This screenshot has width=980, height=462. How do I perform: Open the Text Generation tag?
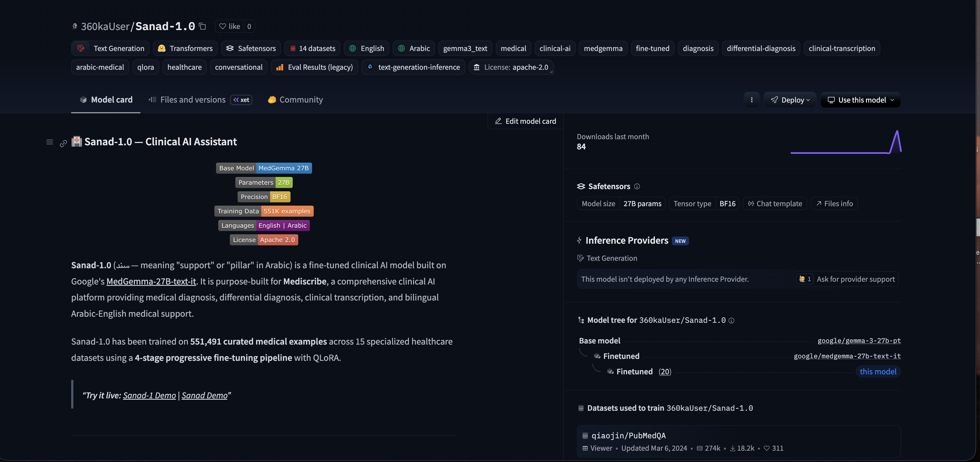coord(110,48)
